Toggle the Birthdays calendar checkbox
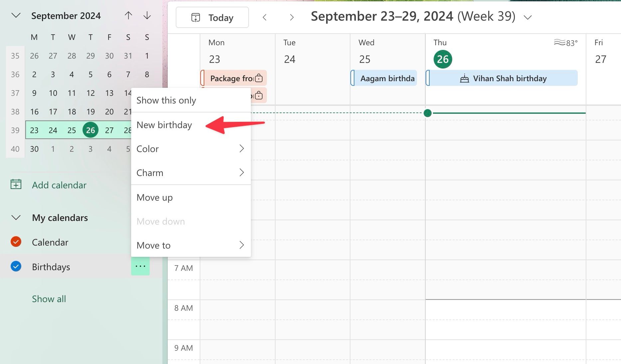621x364 pixels. (16, 267)
